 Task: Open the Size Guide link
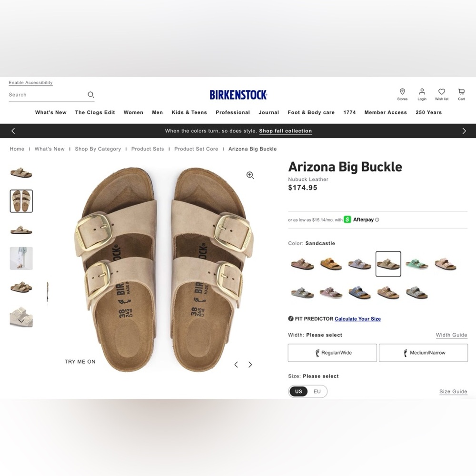click(453, 391)
